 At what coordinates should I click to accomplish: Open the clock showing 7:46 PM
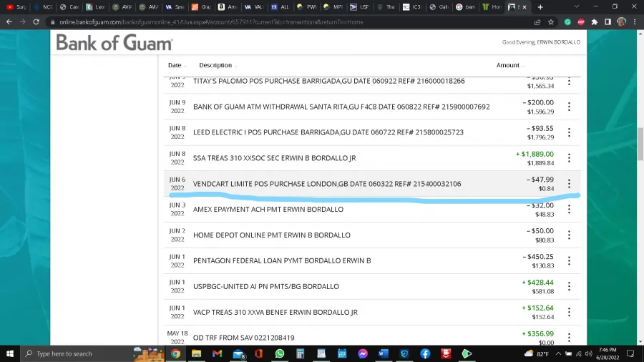coord(608,353)
